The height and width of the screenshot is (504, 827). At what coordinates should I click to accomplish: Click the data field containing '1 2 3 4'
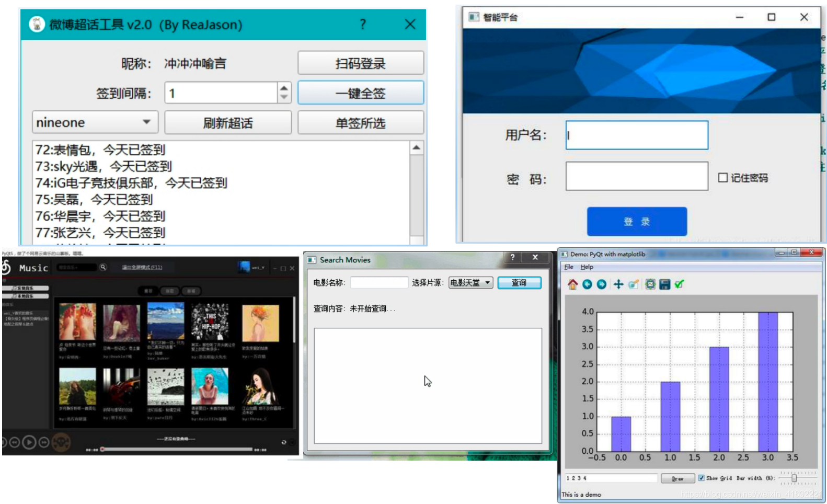click(611, 478)
